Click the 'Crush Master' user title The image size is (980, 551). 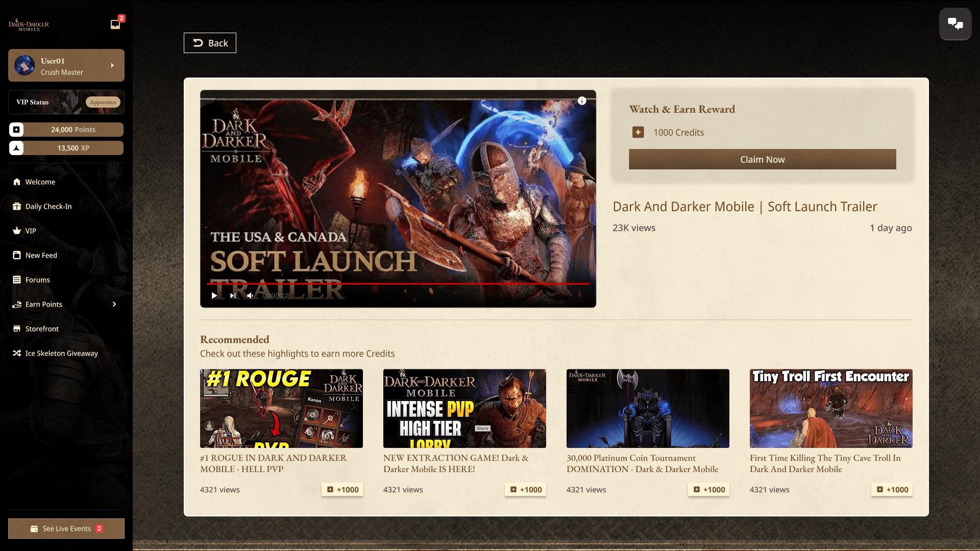pyautogui.click(x=62, y=72)
